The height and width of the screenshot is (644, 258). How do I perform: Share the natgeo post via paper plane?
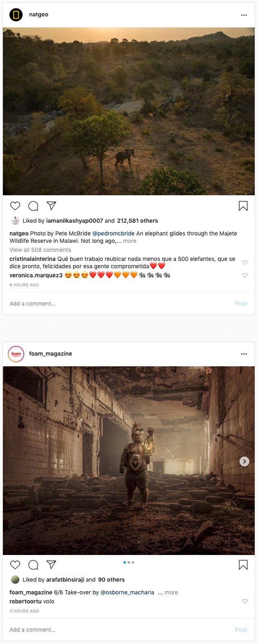(51, 206)
